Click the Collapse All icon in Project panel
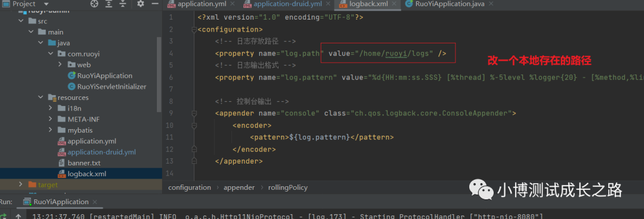This screenshot has width=644, height=219. pyautogui.click(x=122, y=4)
